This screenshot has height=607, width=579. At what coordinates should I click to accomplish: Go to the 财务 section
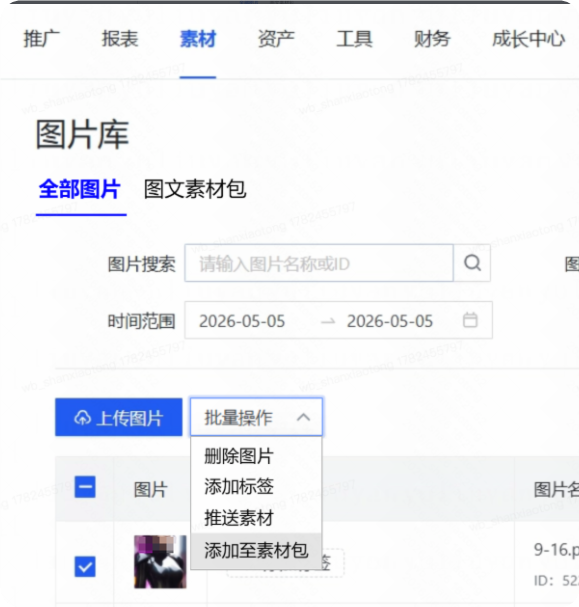(432, 39)
